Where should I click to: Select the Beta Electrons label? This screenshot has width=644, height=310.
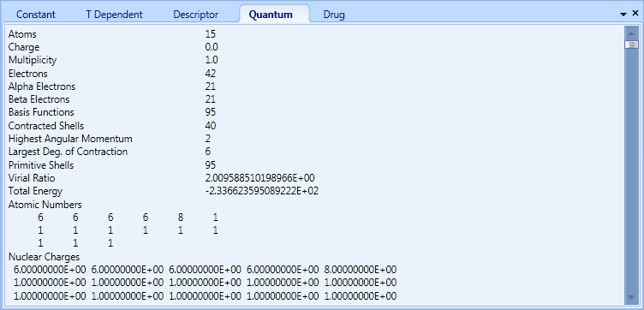pyautogui.click(x=39, y=99)
